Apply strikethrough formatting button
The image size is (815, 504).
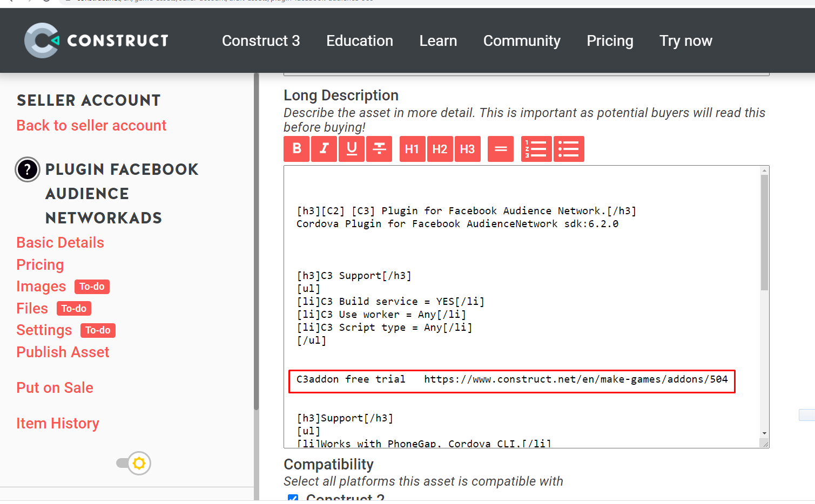tap(379, 149)
